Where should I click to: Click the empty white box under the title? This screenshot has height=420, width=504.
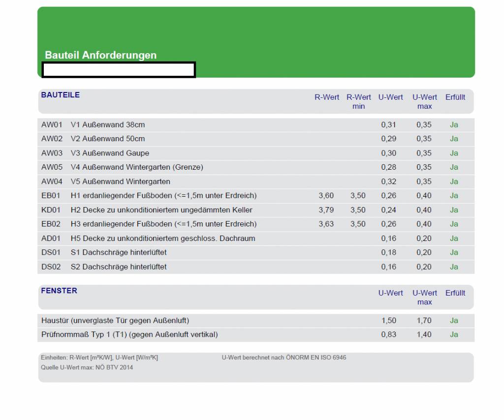point(119,70)
